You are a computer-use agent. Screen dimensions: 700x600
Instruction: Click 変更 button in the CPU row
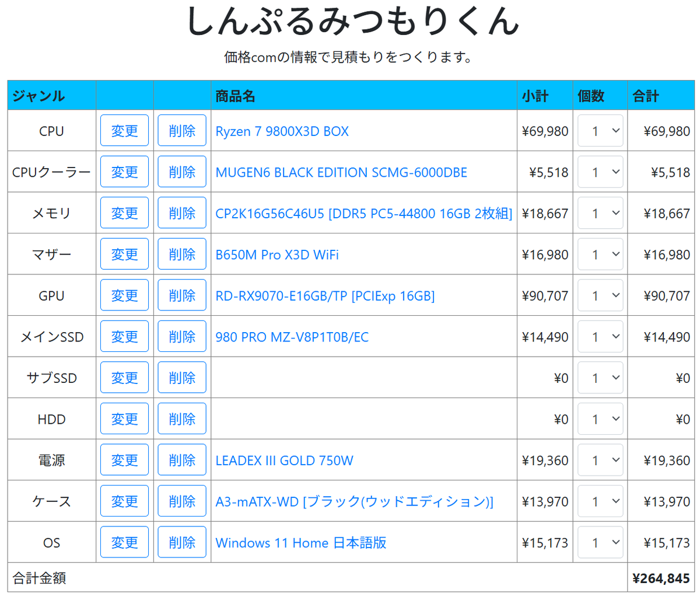coord(124,131)
